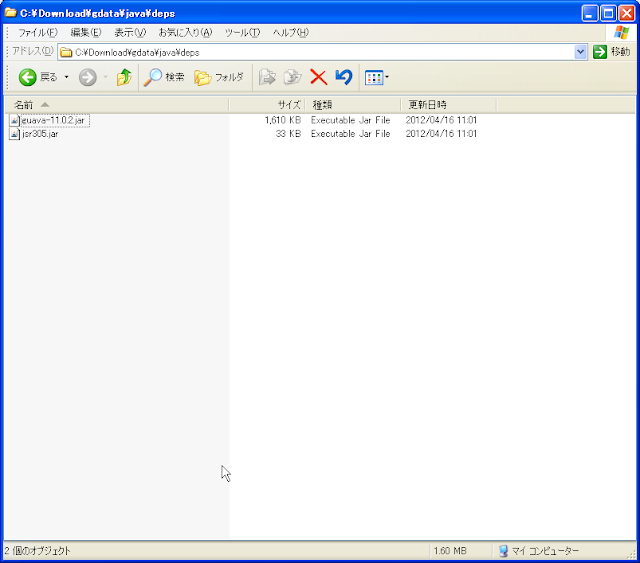
Task: Click the Windows flag logo icon
Action: [x=621, y=32]
